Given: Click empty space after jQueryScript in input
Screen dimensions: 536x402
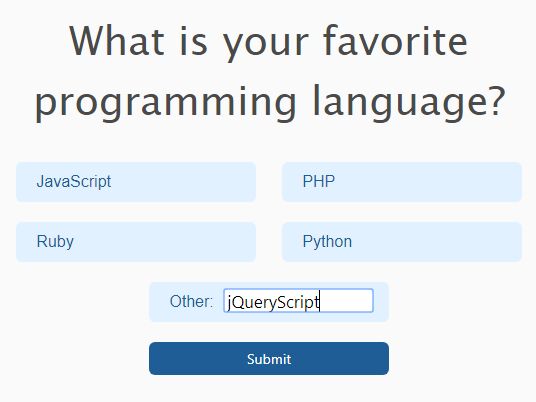Looking at the screenshot, I should point(346,301).
